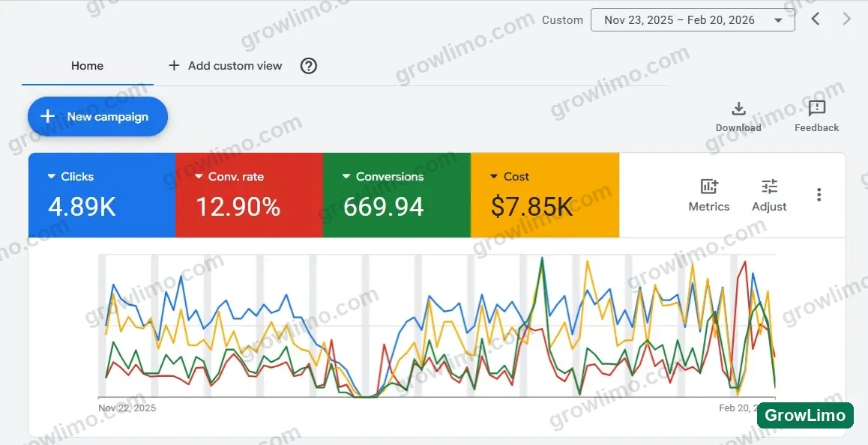Click the 669.94 conversions value
This screenshot has width=868, height=445.
tap(384, 207)
